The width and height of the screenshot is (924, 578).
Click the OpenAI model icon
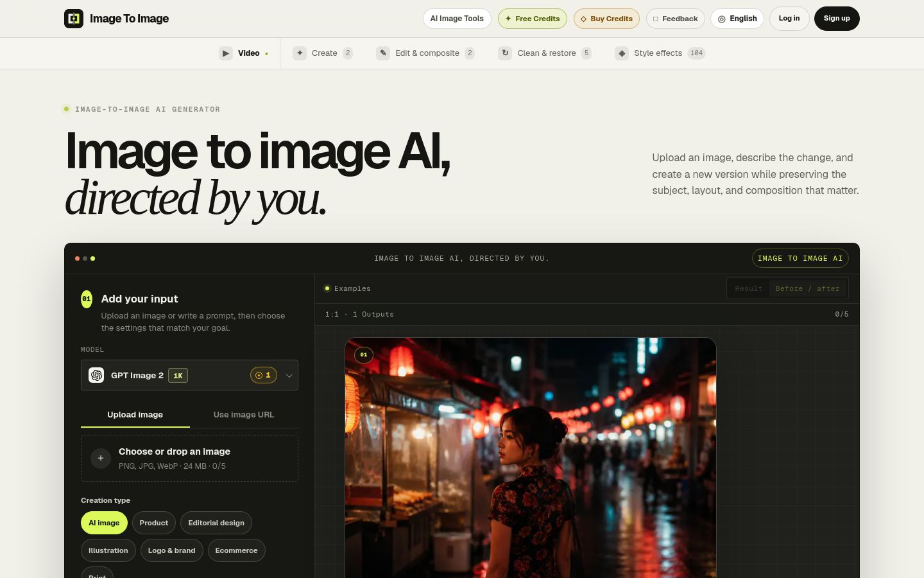(96, 375)
